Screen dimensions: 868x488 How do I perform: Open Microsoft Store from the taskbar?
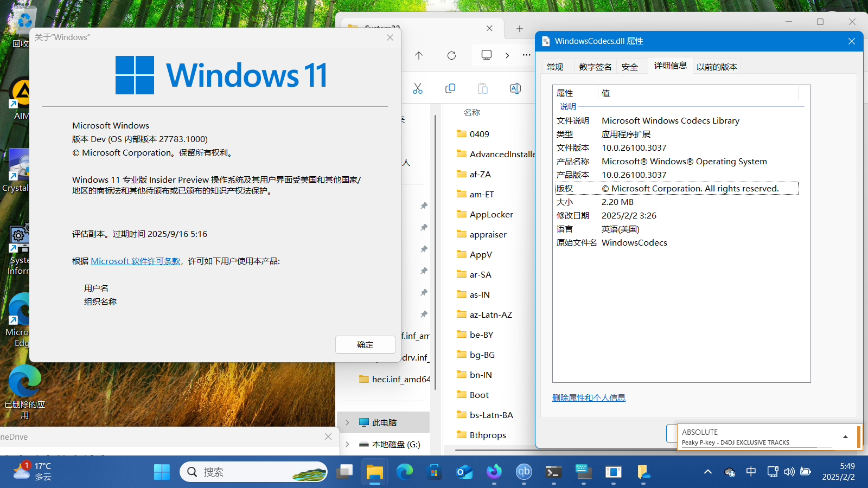tap(434, 472)
